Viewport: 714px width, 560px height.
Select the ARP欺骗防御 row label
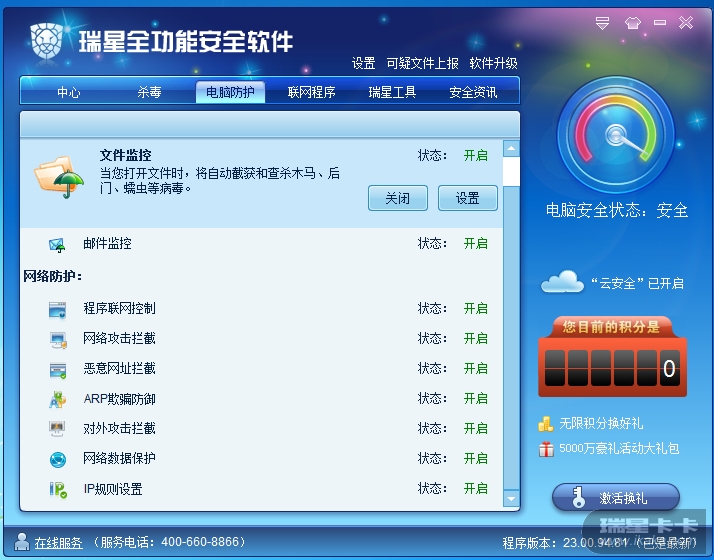pos(119,399)
